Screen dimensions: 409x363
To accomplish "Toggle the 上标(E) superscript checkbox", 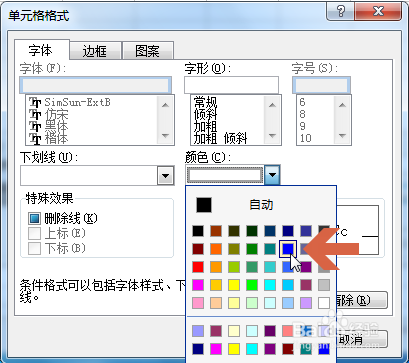I will pyautogui.click(x=35, y=233).
